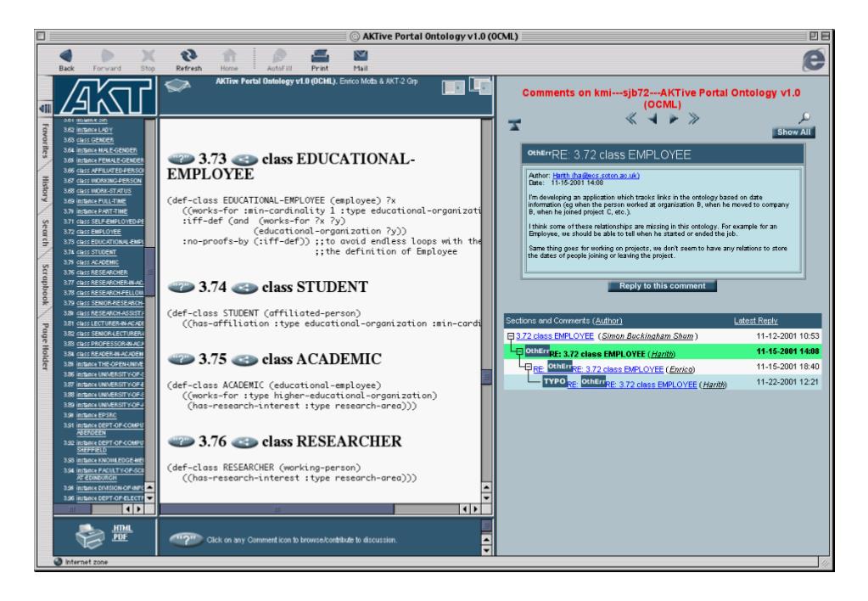
Task: Click the AKT logo
Action: [x=105, y=96]
